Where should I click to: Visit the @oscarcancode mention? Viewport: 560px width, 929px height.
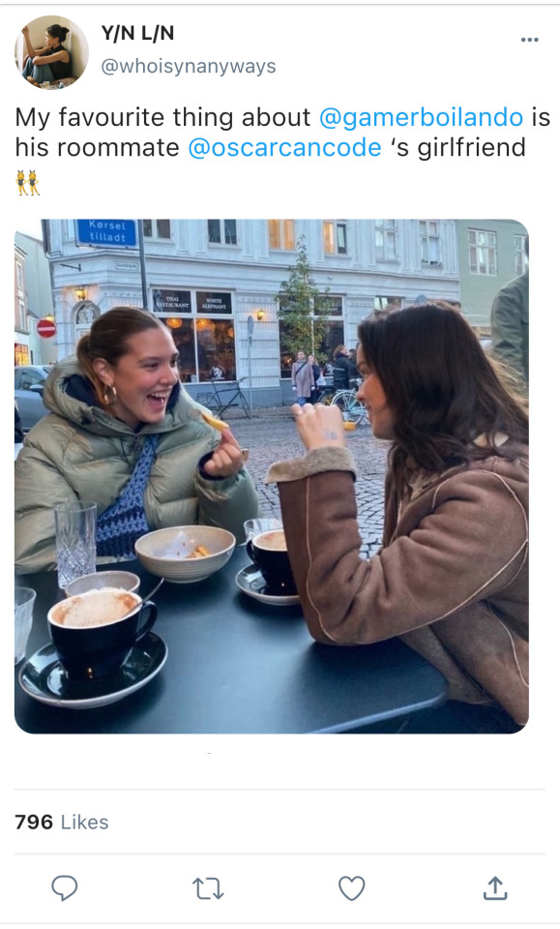284,147
